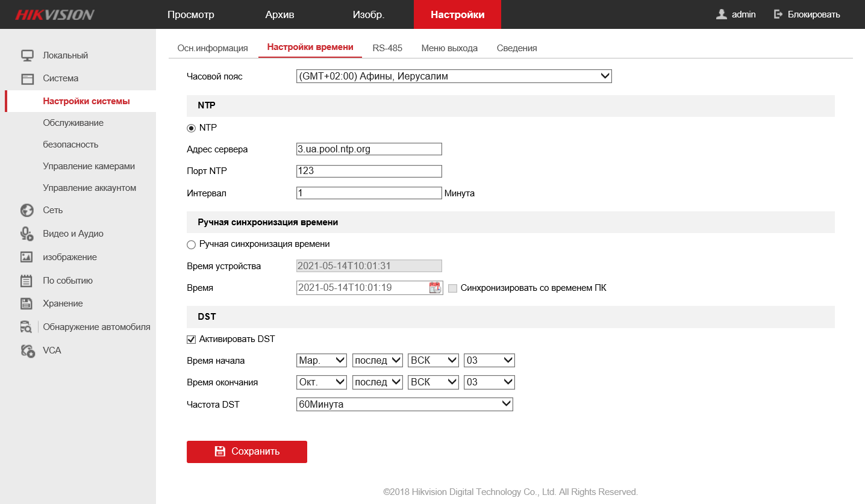Viewport: 865px width, 504px height.
Task: Click the Блокировать link
Action: click(x=807, y=14)
